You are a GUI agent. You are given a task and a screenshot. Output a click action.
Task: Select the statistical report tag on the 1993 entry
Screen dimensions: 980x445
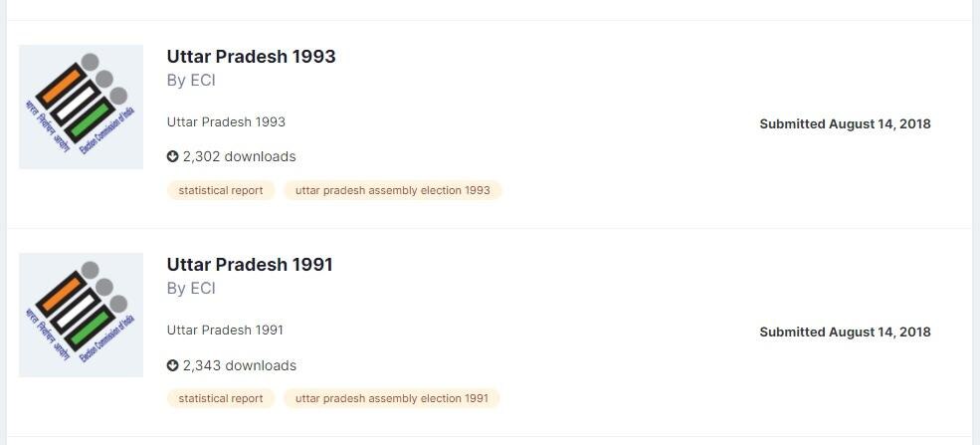[221, 190]
